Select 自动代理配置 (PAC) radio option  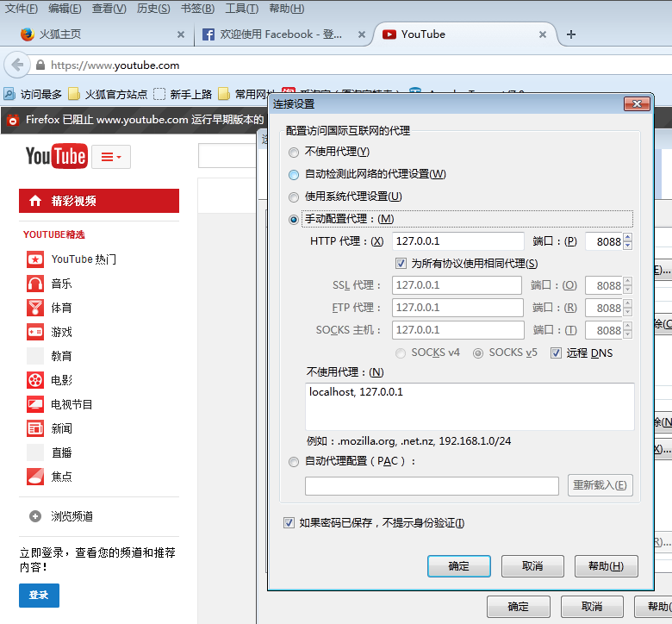(294, 462)
